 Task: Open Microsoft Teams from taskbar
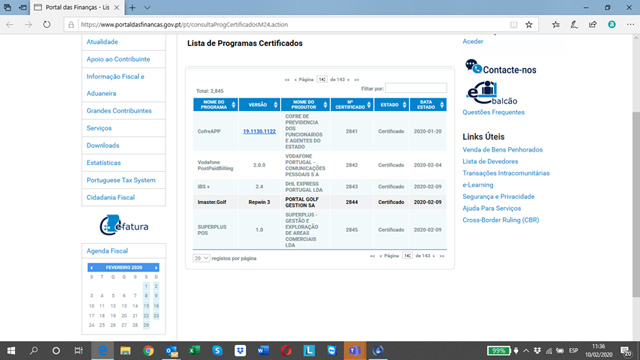(x=355, y=351)
